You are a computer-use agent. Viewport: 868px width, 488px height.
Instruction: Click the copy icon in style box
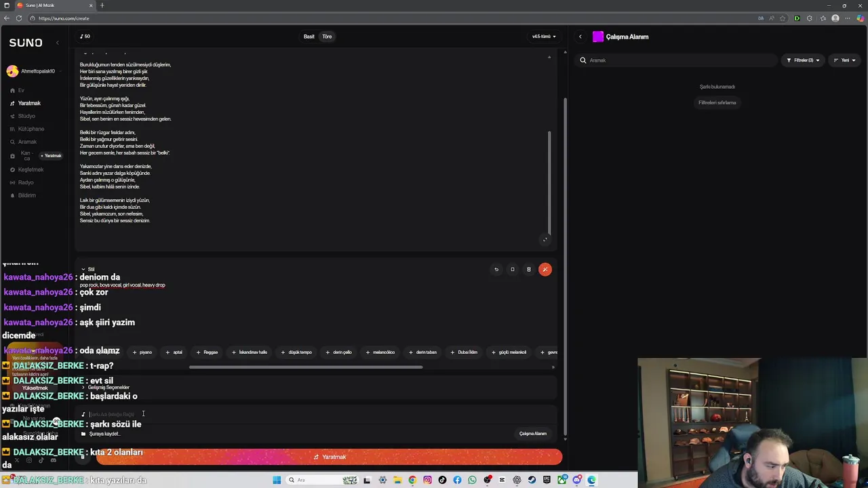pos(513,270)
